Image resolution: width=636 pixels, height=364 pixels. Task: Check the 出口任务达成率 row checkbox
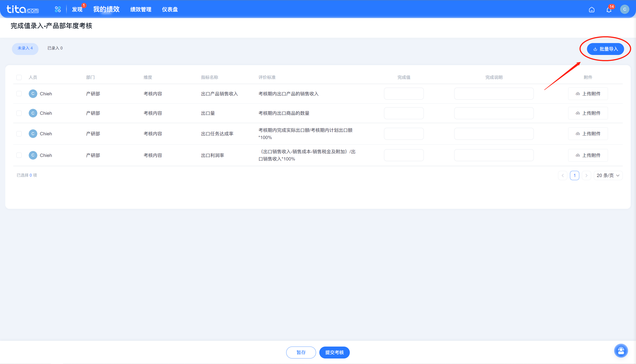point(19,134)
